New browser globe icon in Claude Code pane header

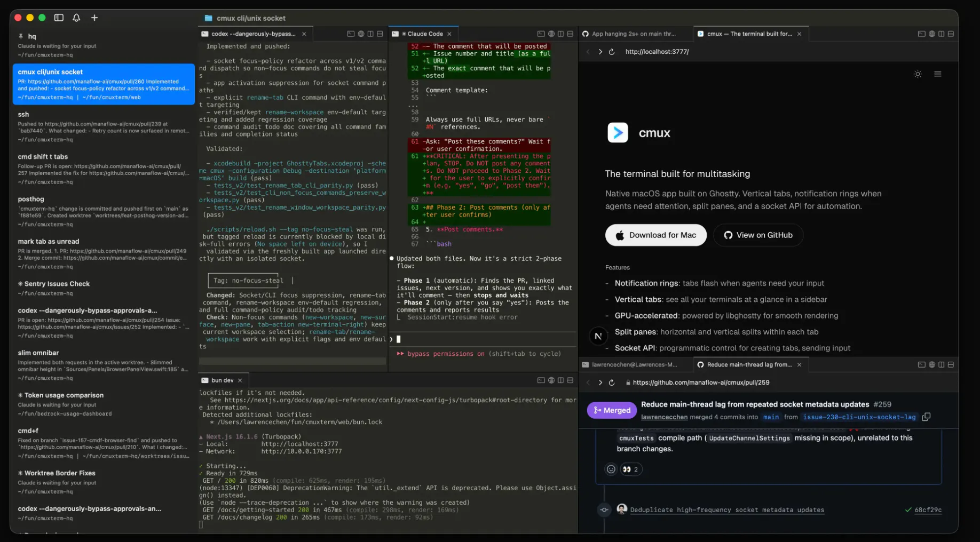point(551,34)
